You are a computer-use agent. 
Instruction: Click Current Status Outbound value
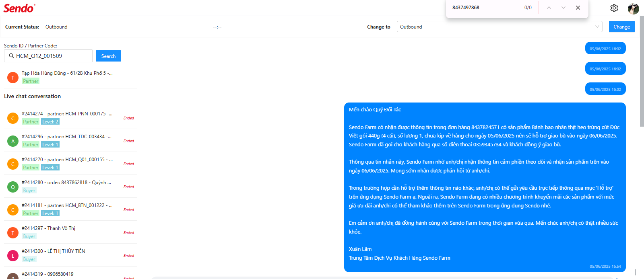point(56,27)
